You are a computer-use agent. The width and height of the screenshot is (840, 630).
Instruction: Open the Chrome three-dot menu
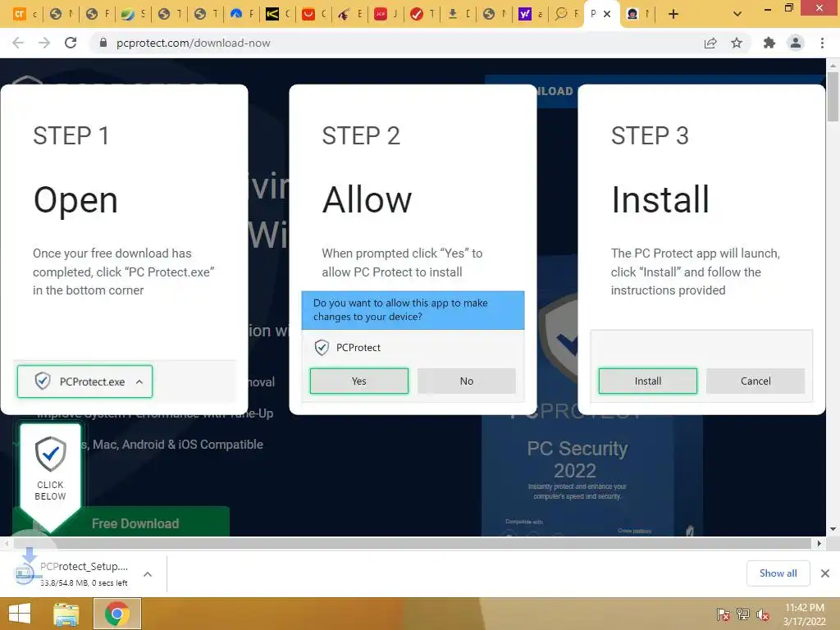click(822, 43)
